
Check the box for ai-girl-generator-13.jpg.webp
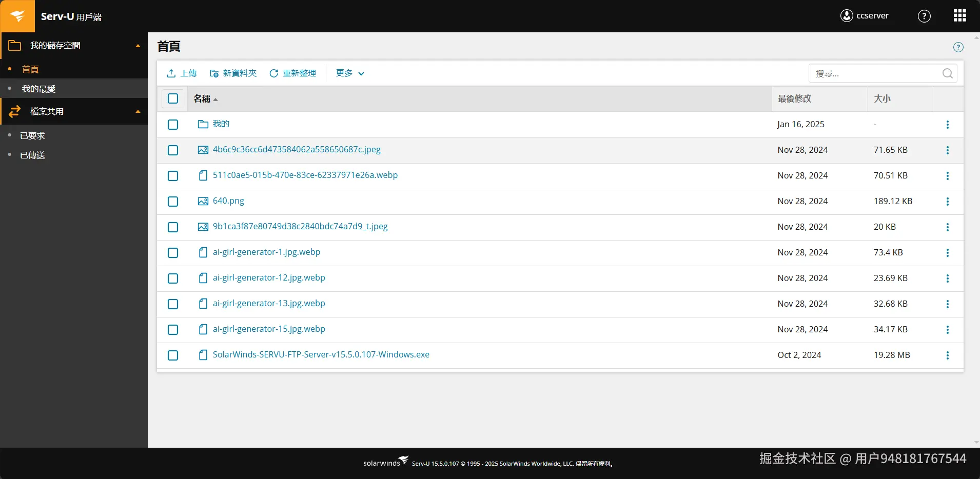click(173, 304)
